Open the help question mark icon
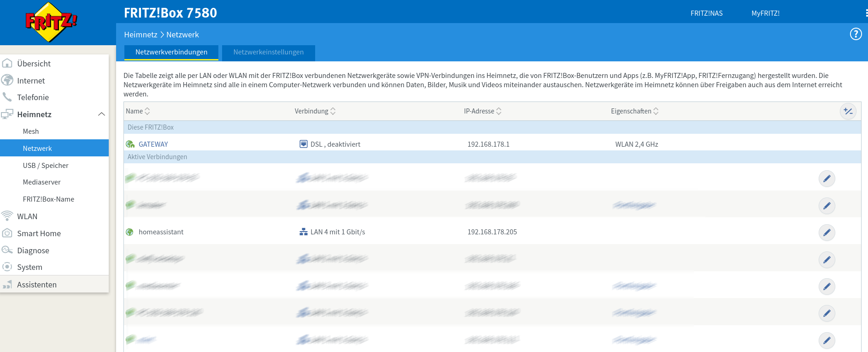 856,34
